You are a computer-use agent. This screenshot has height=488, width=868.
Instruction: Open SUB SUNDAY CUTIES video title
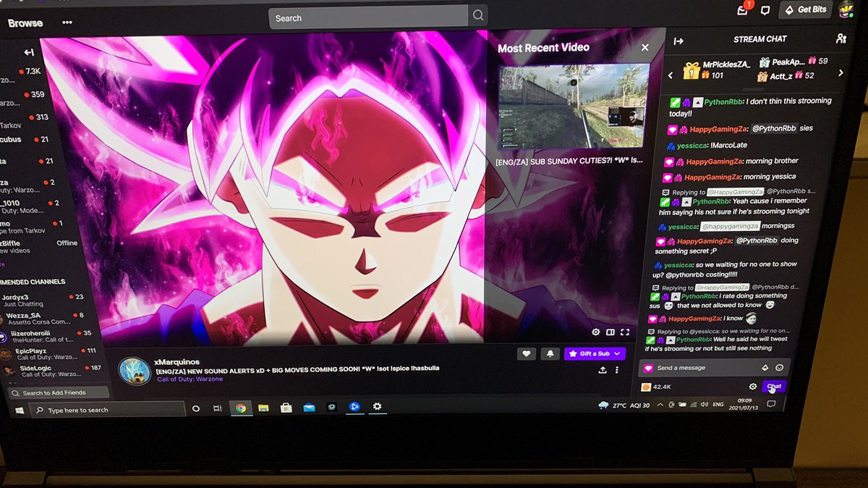(x=569, y=161)
